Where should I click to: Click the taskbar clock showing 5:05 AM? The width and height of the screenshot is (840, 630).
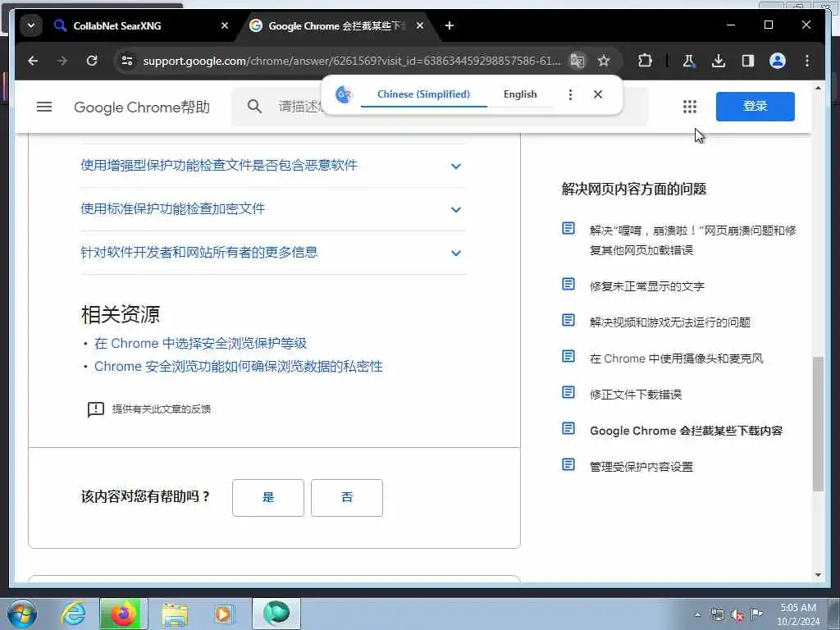[797, 614]
